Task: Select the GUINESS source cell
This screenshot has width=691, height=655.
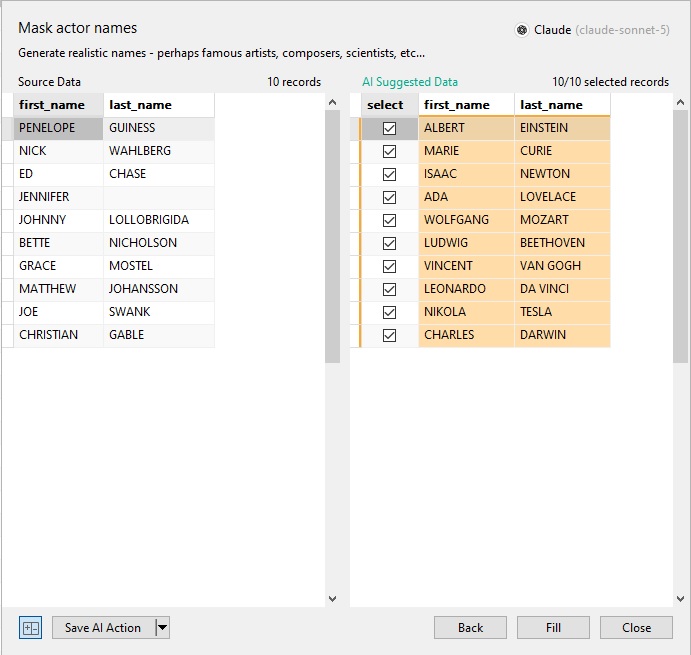Action: click(x=159, y=128)
